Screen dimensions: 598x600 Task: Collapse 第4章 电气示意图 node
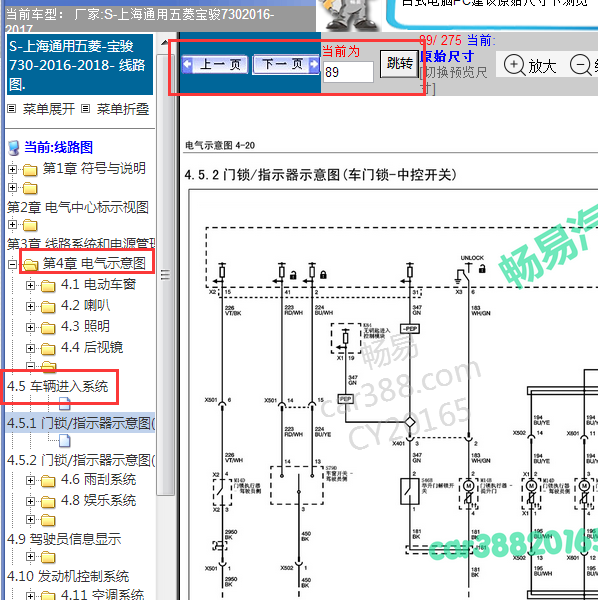(x=12, y=264)
